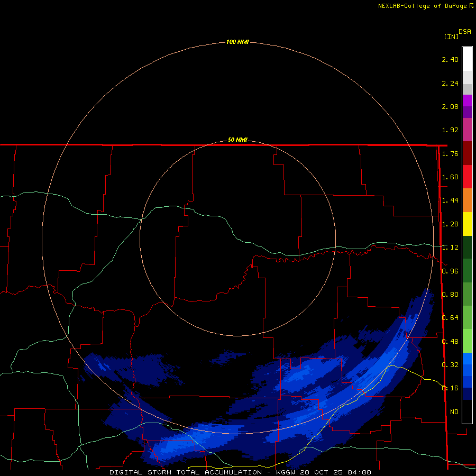Click the DIGITAL STORM TOTAL ACCUMULATION title text
476x476 pixels.
pyautogui.click(x=186, y=472)
